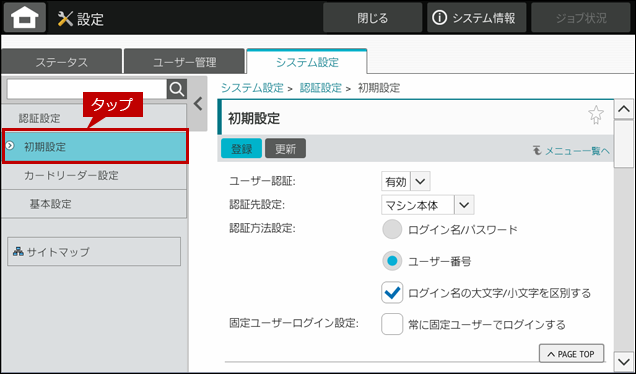Click the 初期設定 page title heading

[x=254, y=118]
